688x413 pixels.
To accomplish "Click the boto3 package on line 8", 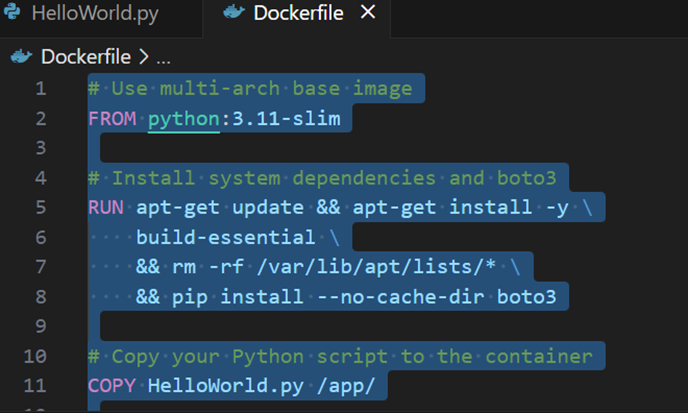I will (x=527, y=297).
